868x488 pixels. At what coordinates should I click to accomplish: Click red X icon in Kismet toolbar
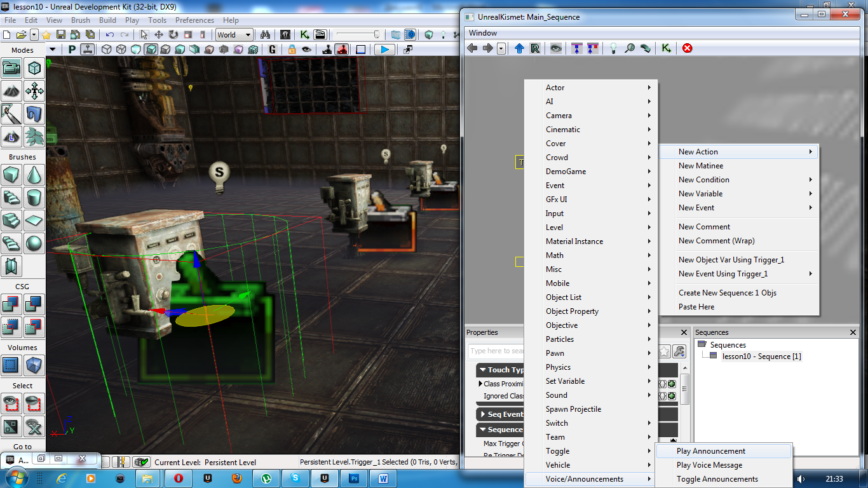[687, 48]
